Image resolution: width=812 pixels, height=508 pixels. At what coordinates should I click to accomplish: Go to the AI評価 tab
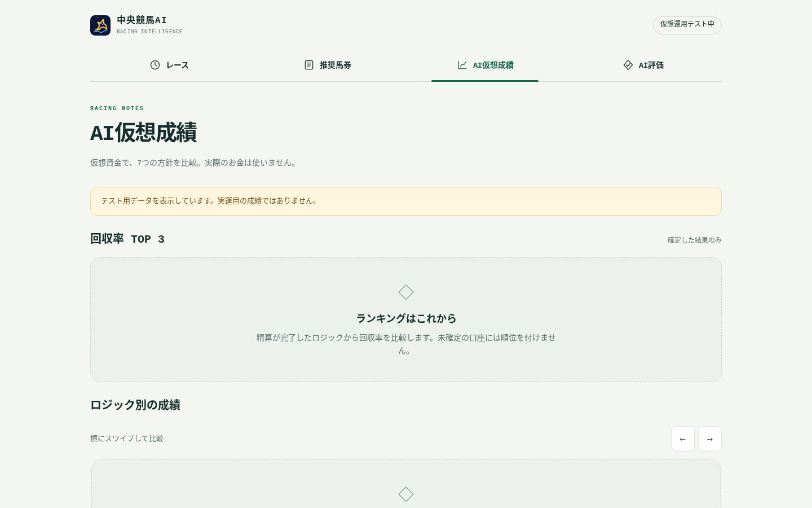[643, 65]
